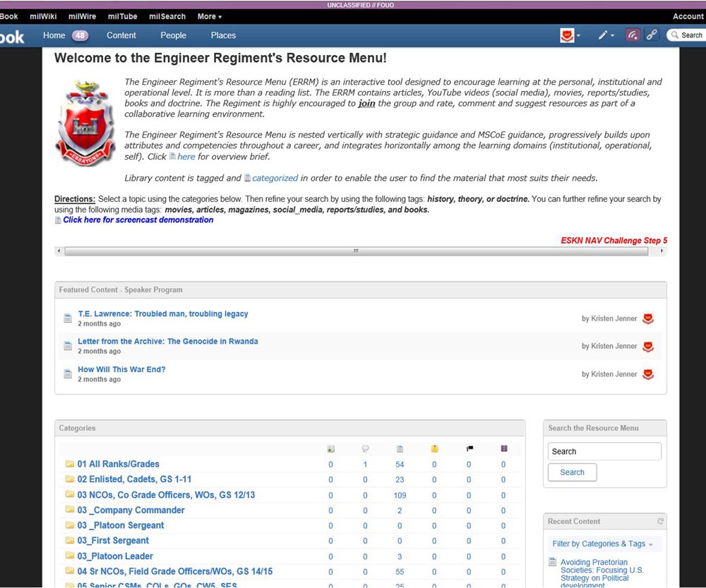
Task: Click the Engineer Regiment crest image
Action: (85, 122)
